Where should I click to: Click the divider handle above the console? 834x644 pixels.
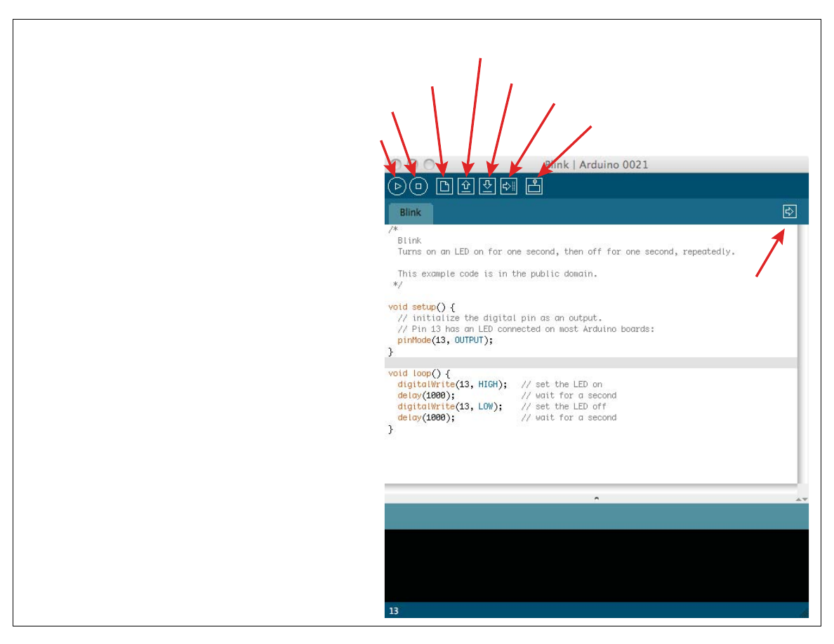[596, 498]
